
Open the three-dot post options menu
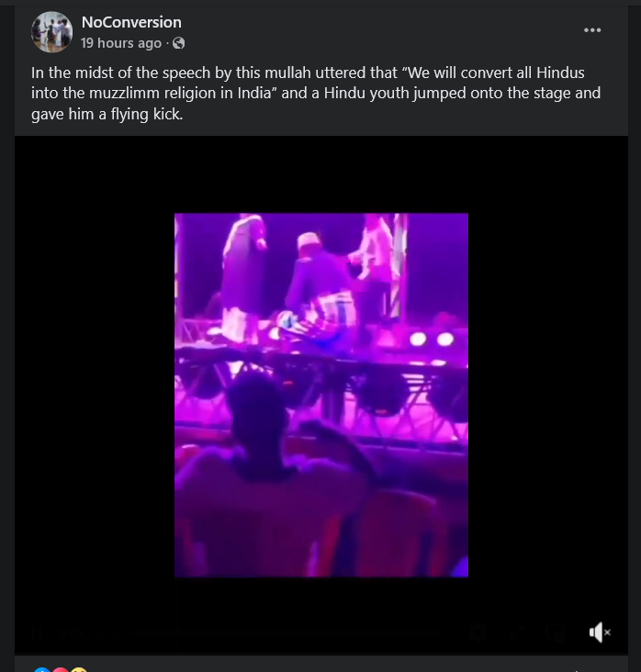pos(592,30)
